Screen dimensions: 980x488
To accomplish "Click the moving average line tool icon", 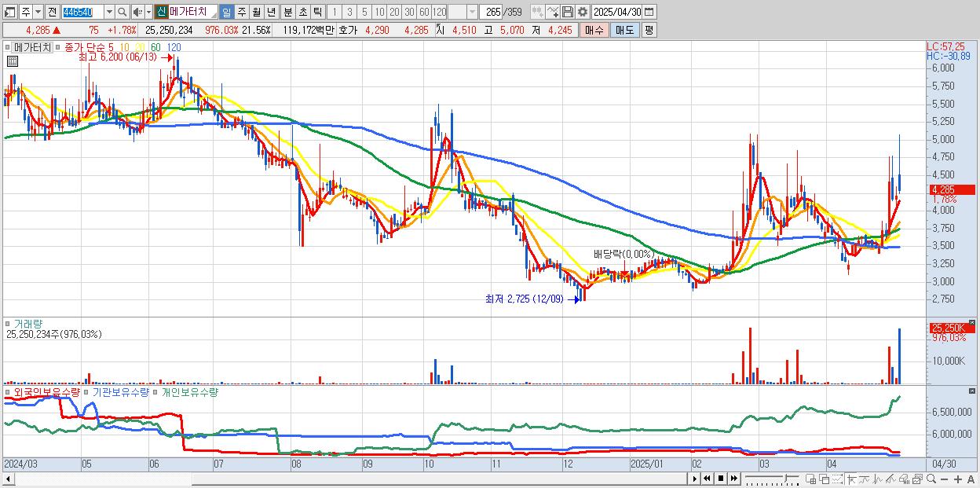I will (x=865, y=479).
